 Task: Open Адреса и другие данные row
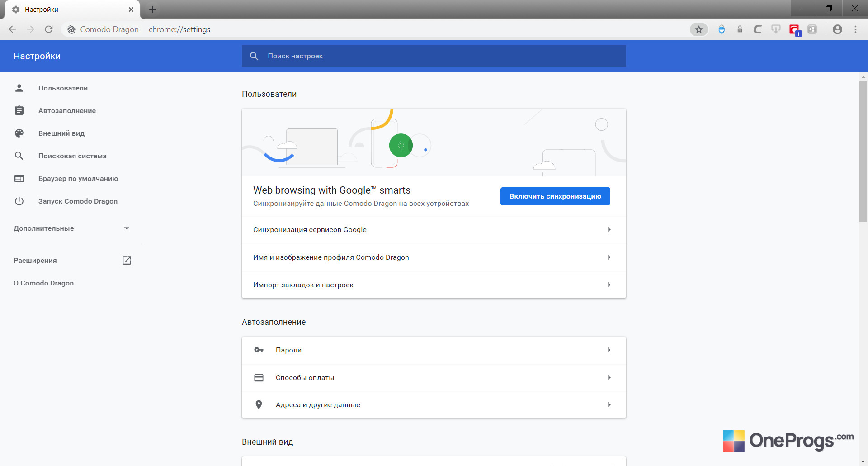point(434,405)
